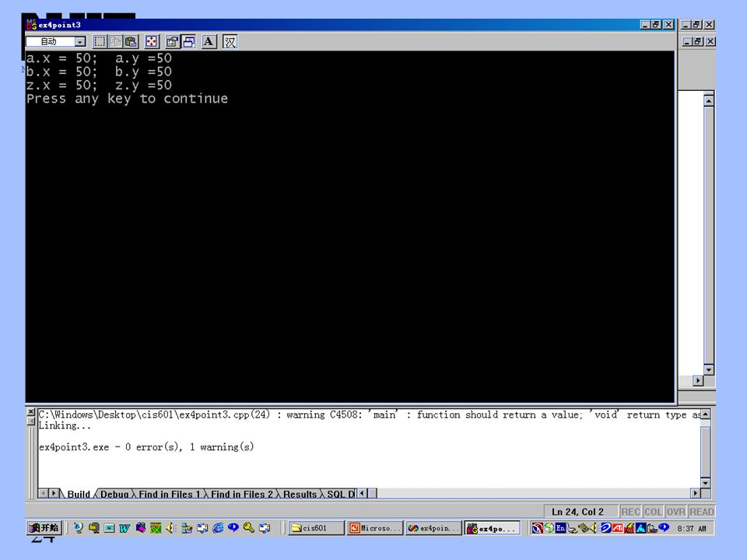This screenshot has height=560, width=747.
Task: Click output pane vertical scrollbar down arrow
Action: tap(706, 482)
